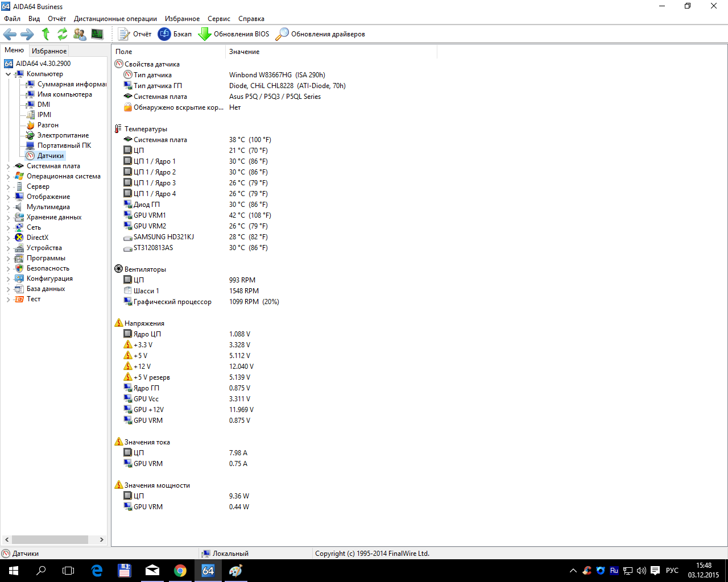Click the Back navigation arrow
This screenshot has height=582, width=728.
[10, 34]
